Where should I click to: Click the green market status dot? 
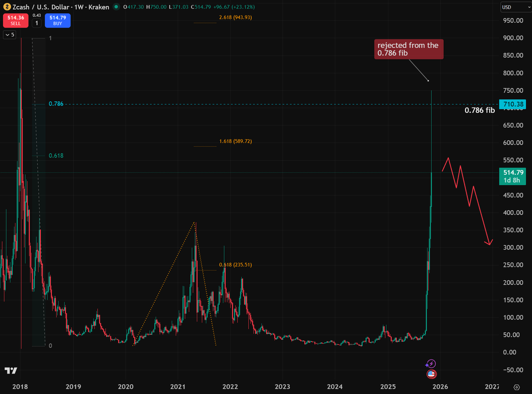click(x=116, y=7)
